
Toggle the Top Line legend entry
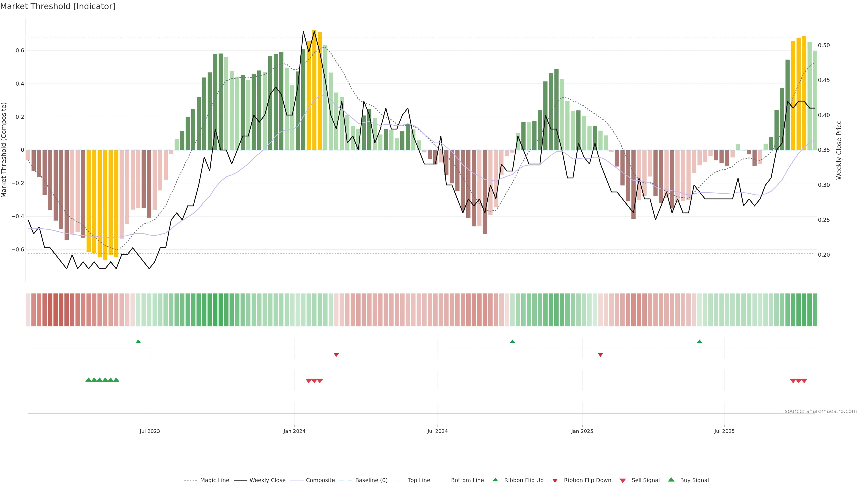click(419, 480)
